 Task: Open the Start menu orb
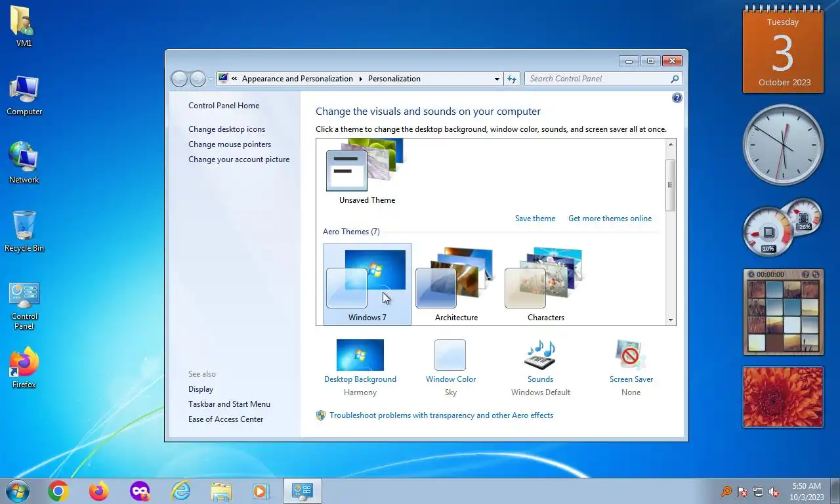(17, 491)
